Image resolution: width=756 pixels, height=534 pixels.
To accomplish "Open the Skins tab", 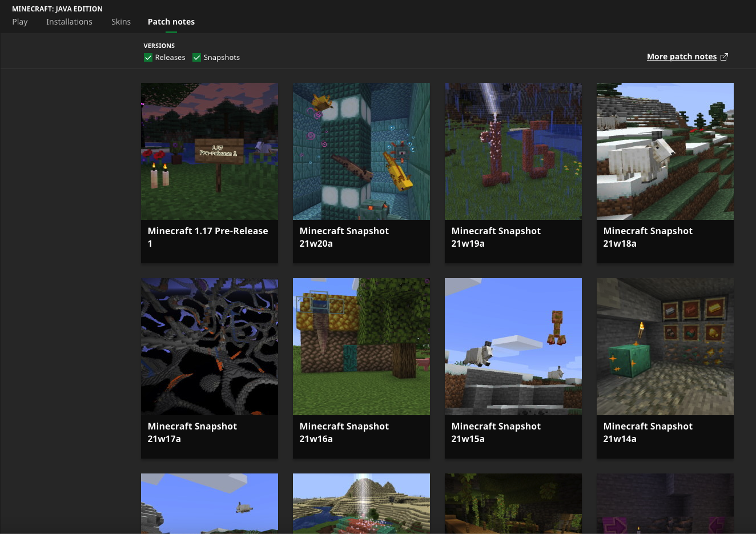I will pyautogui.click(x=121, y=22).
